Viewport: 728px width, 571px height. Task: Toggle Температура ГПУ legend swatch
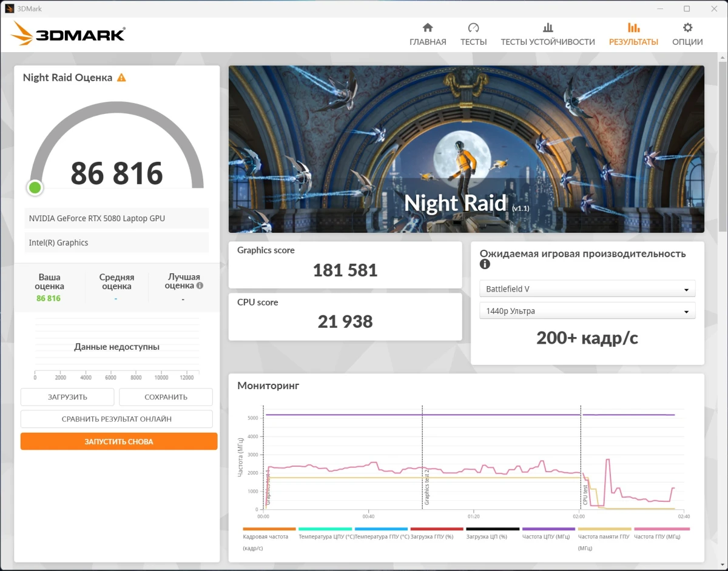[381, 529]
